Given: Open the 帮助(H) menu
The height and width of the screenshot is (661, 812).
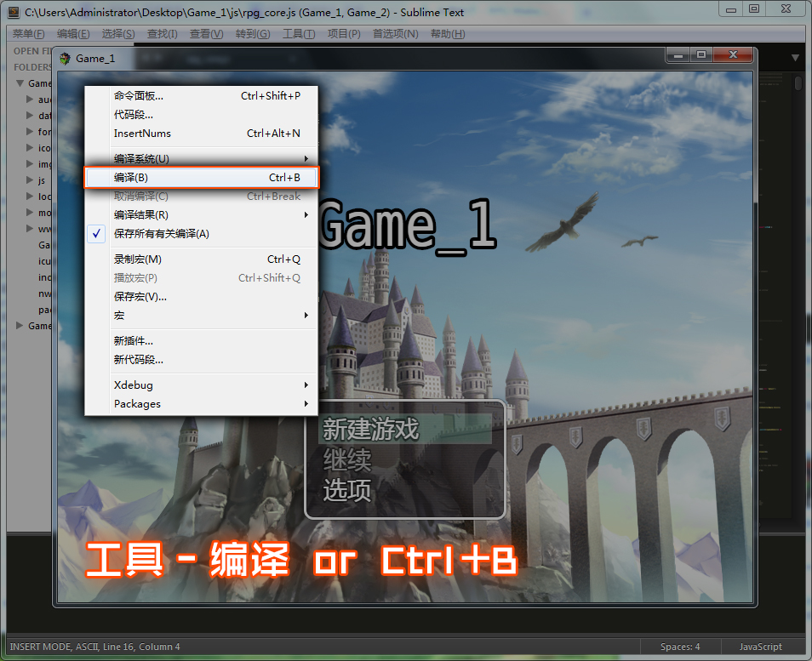Looking at the screenshot, I should pyautogui.click(x=448, y=34).
